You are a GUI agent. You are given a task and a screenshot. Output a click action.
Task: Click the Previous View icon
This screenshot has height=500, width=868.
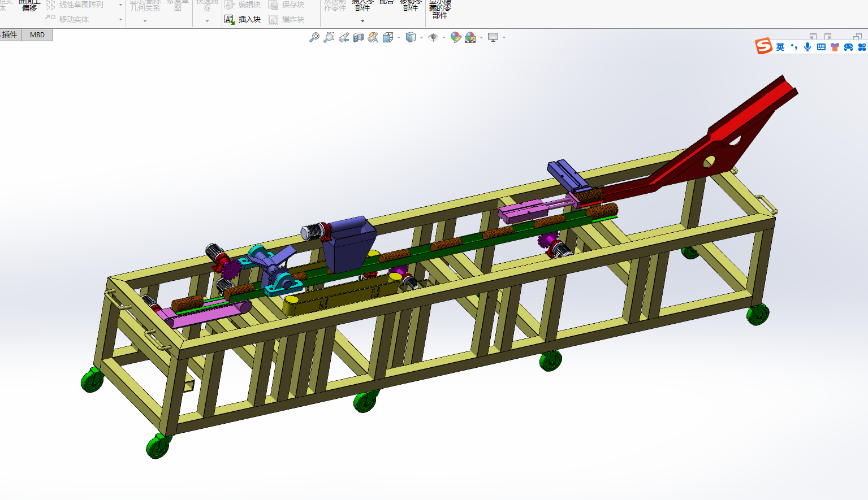coord(344,37)
